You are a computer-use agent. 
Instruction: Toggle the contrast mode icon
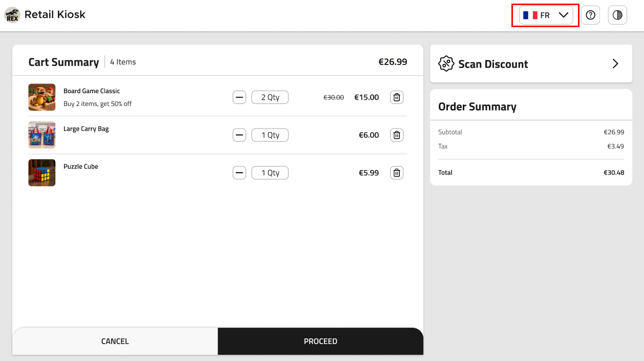617,15
